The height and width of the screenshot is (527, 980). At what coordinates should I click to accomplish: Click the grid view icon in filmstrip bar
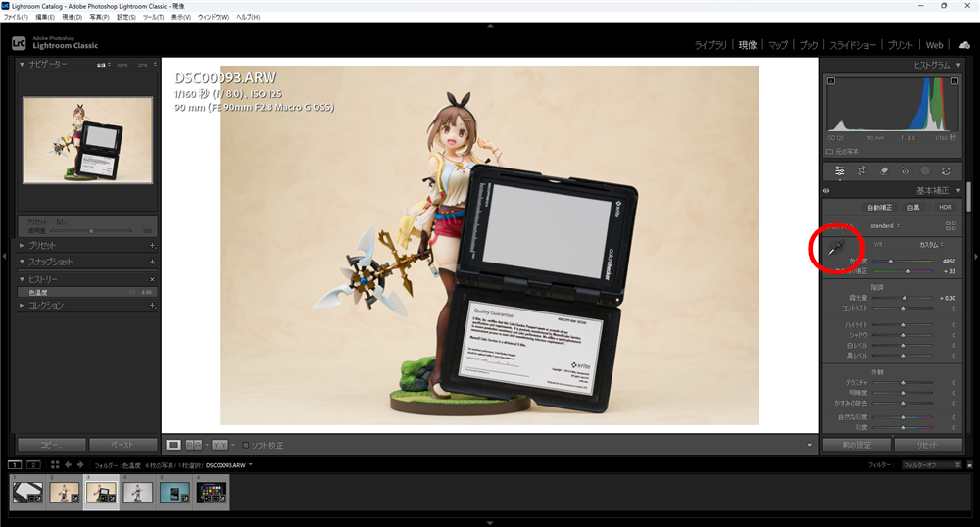coord(55,464)
